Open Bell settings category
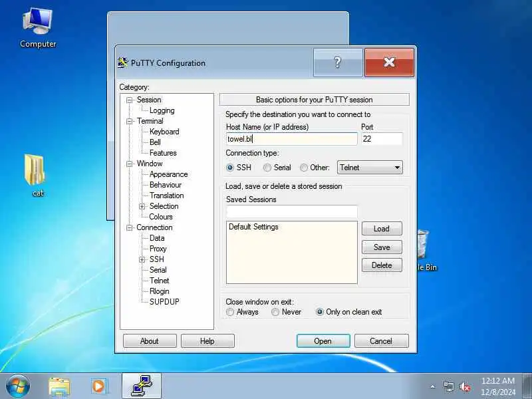Viewport: 532px width, 399px height. [x=155, y=142]
